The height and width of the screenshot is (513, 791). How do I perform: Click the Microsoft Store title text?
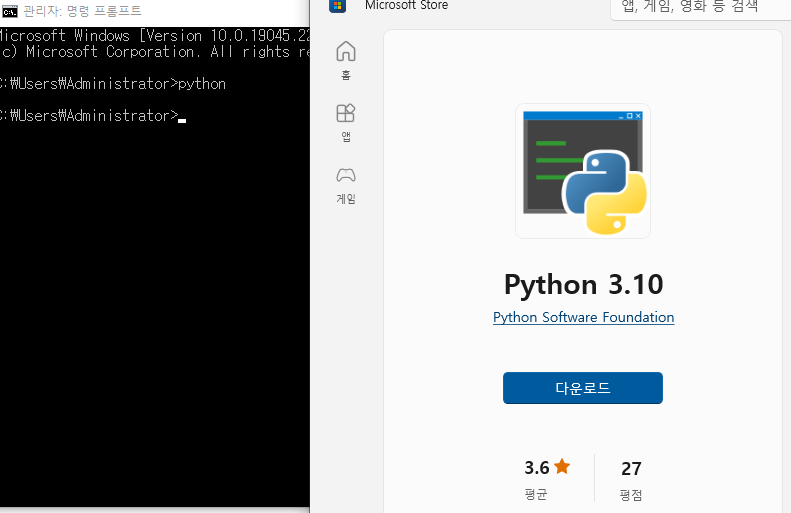(x=407, y=6)
